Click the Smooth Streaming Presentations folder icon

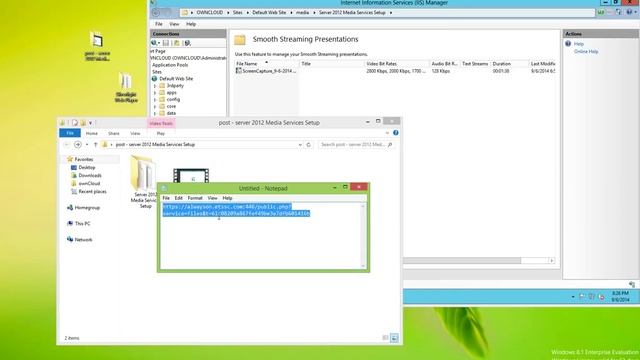(x=240, y=40)
